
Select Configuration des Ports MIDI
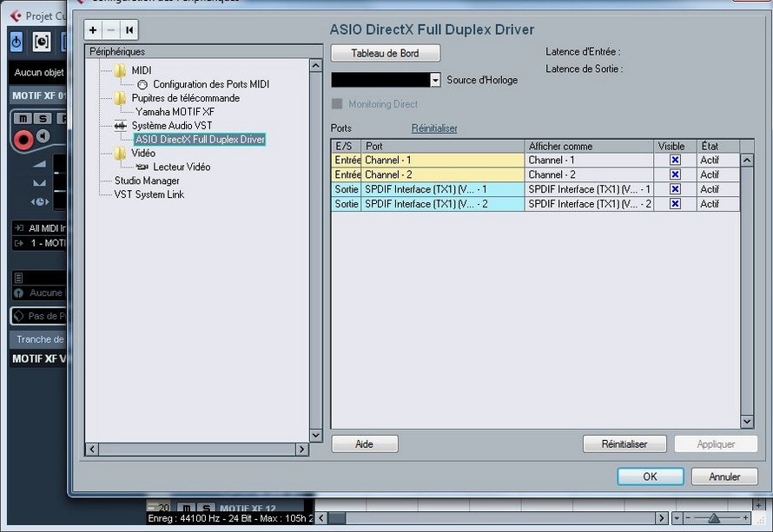pos(210,84)
